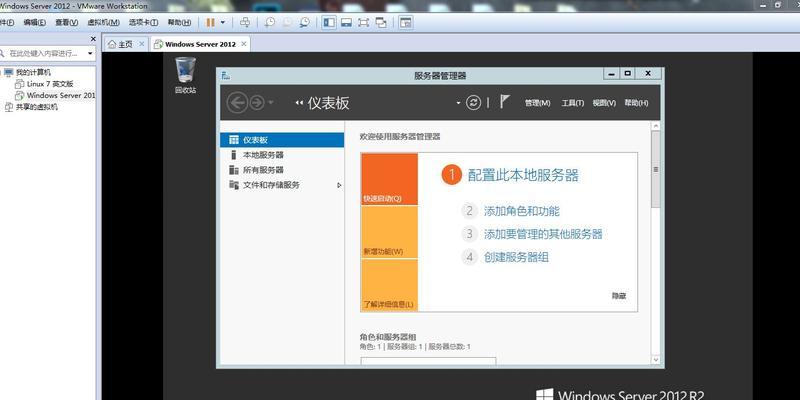Open the 编辑(E) menu in VMware

pos(34,23)
